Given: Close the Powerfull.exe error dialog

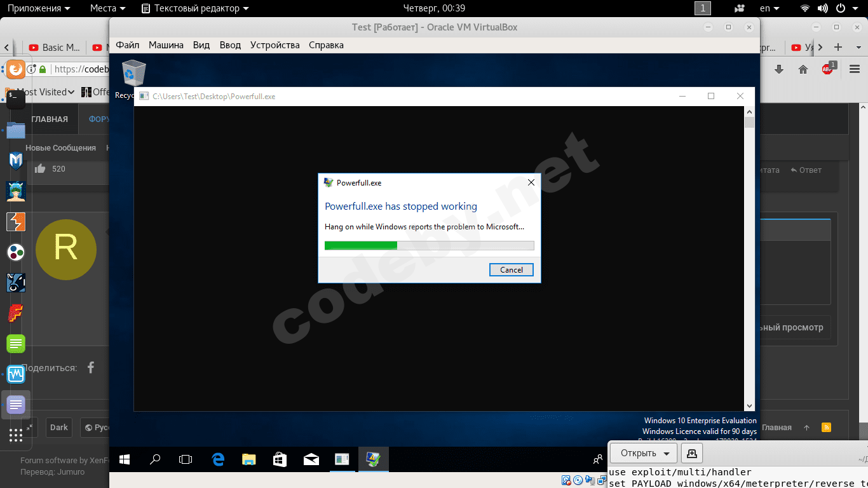Looking at the screenshot, I should coord(531,182).
